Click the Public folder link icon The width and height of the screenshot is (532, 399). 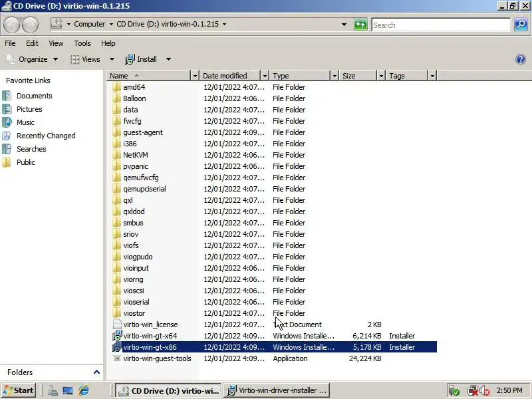pos(7,162)
